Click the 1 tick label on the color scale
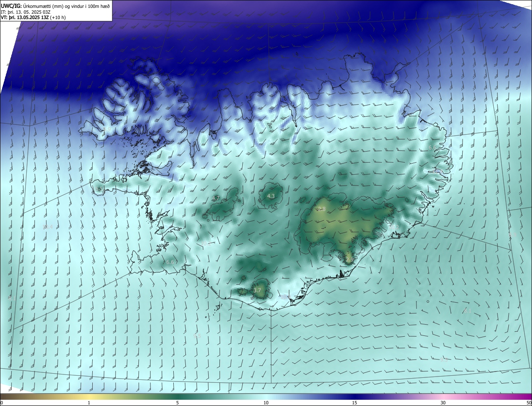This screenshot has width=532, height=406. pos(89,403)
